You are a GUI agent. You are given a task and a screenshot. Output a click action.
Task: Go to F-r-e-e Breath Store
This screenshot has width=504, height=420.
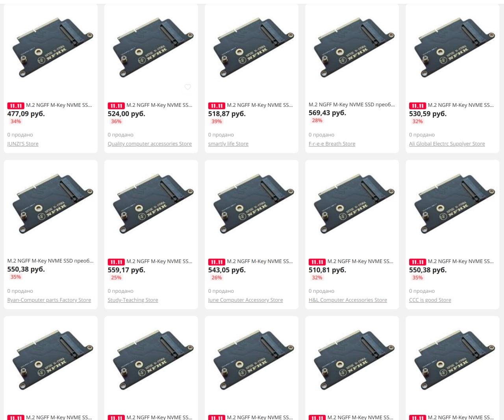tap(332, 144)
